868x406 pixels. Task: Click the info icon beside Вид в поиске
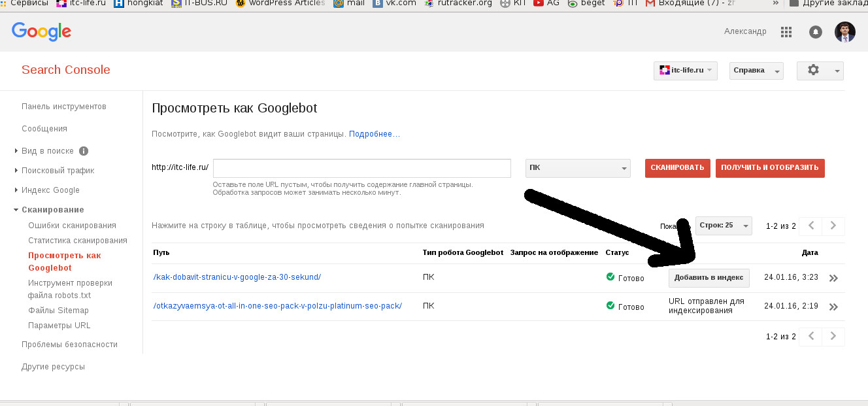84,151
